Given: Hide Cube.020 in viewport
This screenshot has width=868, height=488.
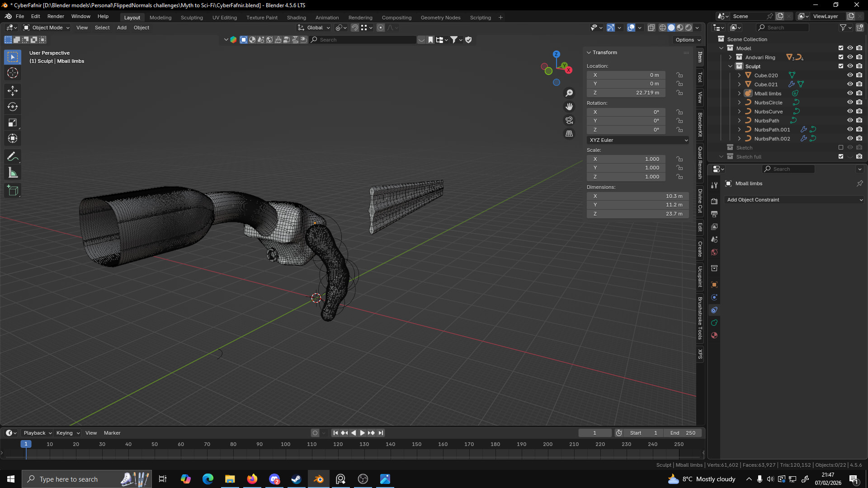Looking at the screenshot, I should [850, 75].
